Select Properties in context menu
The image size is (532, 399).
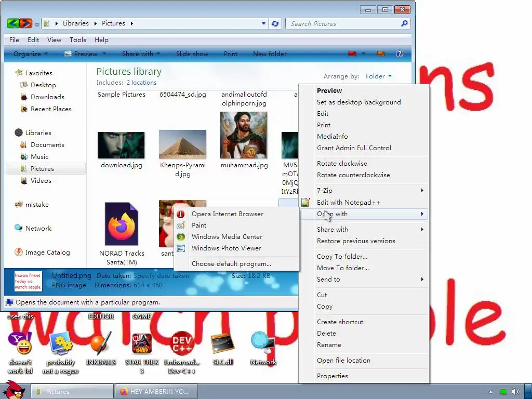pos(332,376)
